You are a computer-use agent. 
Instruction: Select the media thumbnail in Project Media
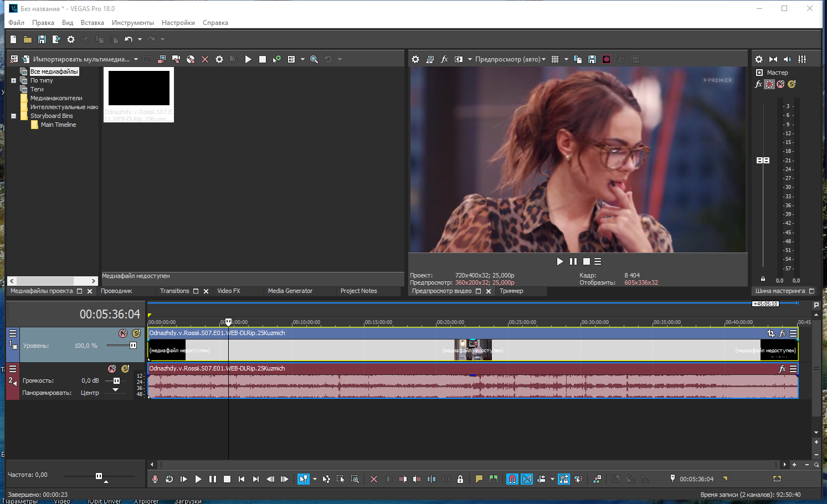138,89
